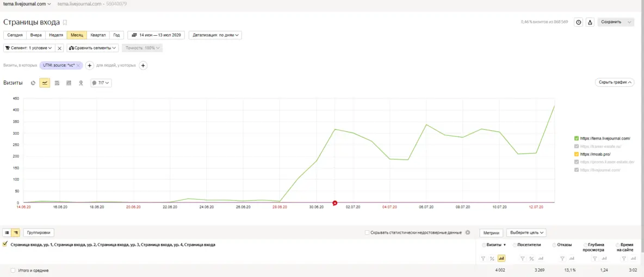Remove the UTM source filter chip
Image resolution: width=644 pixels, height=277 pixels.
pyautogui.click(x=79, y=65)
